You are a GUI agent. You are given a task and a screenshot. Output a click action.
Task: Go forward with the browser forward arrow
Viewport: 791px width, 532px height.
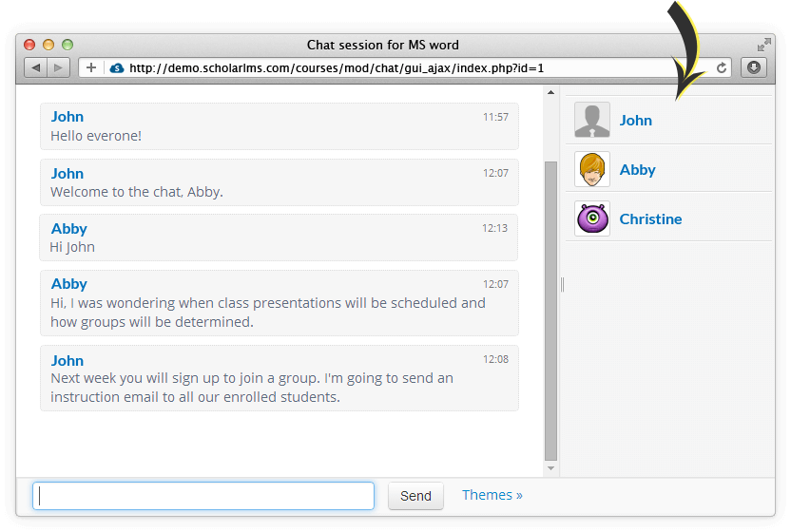coord(59,67)
